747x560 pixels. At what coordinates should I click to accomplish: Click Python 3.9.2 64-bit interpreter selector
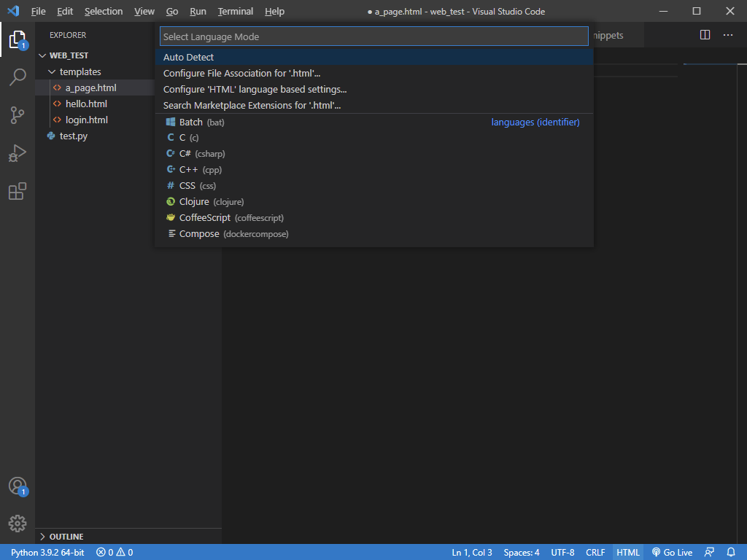click(47, 553)
